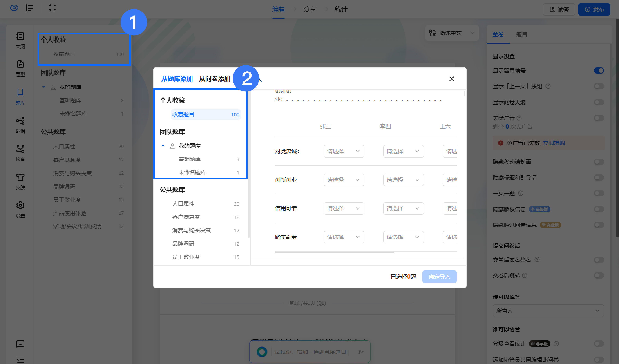Collapse 我的题库 tree in left panel
Image resolution: width=619 pixels, height=364 pixels.
tap(44, 87)
